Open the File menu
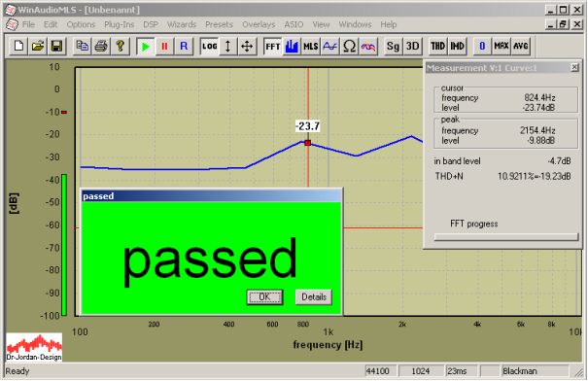Screen dimensions: 588x381 click(x=28, y=24)
